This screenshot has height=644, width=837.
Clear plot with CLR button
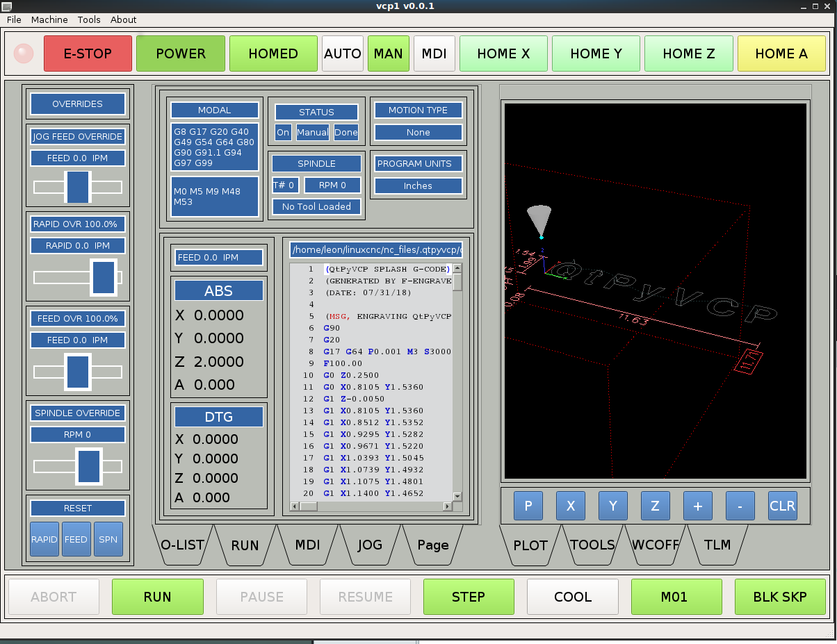tap(783, 506)
